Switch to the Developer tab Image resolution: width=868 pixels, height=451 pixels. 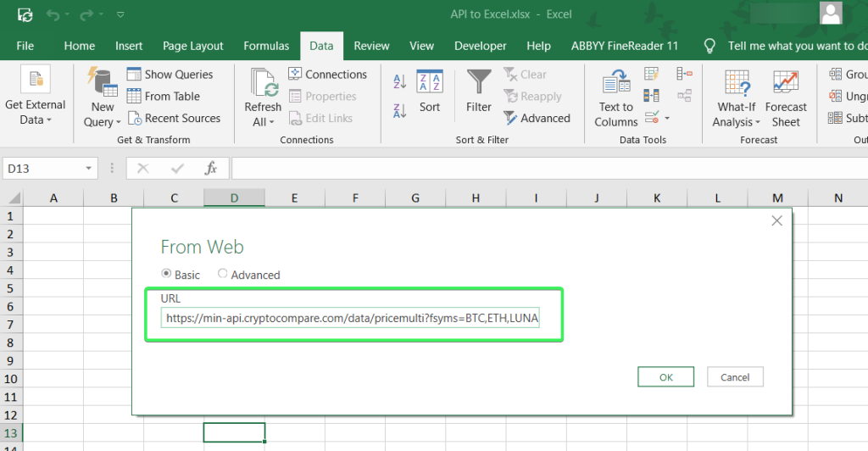coord(481,46)
